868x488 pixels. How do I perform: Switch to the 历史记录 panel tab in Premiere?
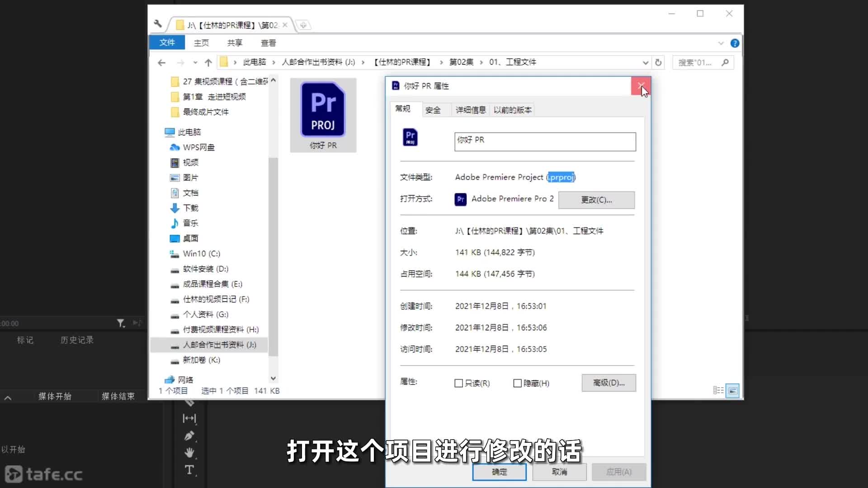pyautogui.click(x=77, y=340)
